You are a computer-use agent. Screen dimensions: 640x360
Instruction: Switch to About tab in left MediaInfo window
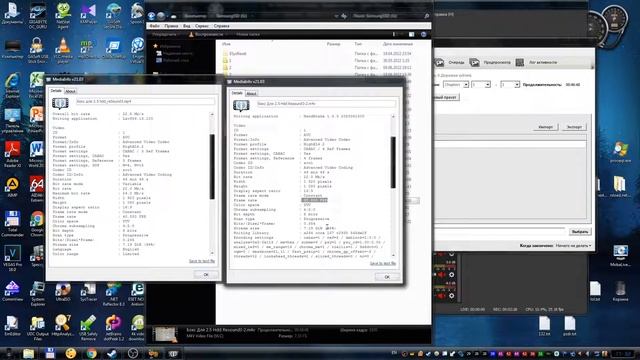(70, 91)
